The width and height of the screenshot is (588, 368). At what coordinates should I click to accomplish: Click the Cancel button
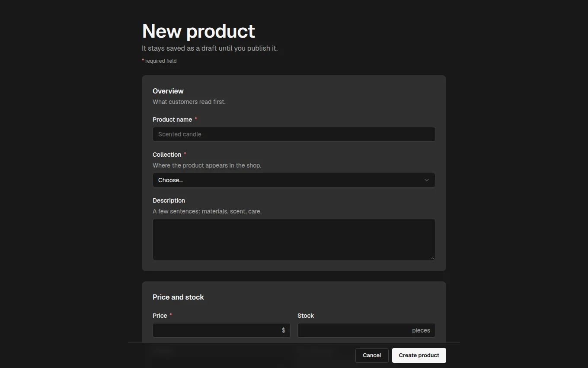click(372, 355)
